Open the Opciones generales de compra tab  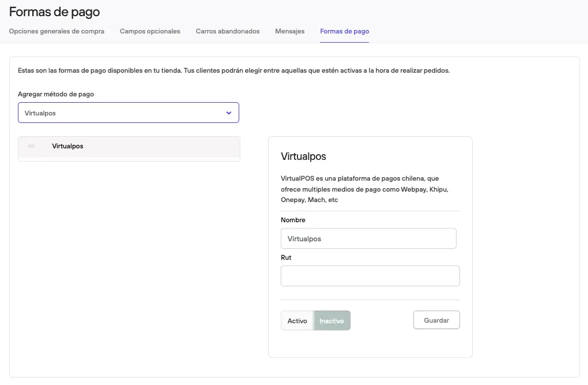point(56,31)
